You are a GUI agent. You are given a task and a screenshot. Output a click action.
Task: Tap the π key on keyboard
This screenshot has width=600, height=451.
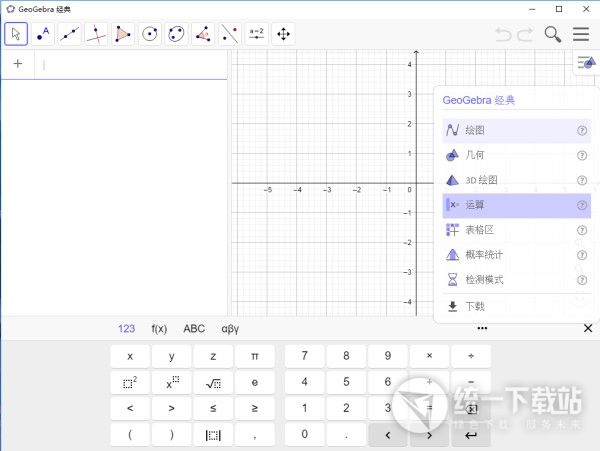click(x=255, y=356)
